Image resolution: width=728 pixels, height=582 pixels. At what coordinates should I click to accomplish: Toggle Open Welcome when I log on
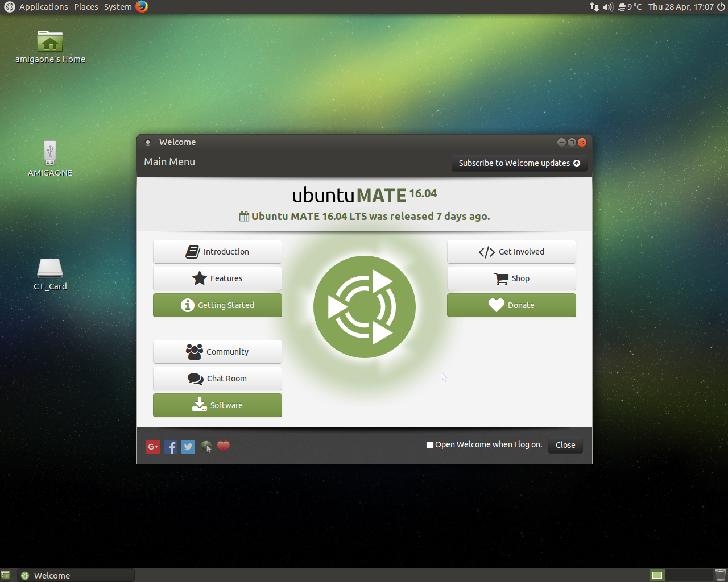pos(430,445)
